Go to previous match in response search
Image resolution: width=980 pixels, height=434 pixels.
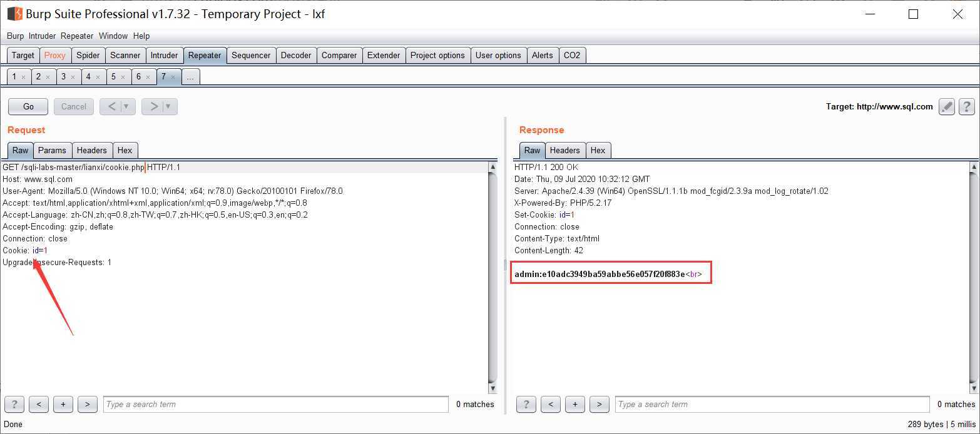click(551, 404)
